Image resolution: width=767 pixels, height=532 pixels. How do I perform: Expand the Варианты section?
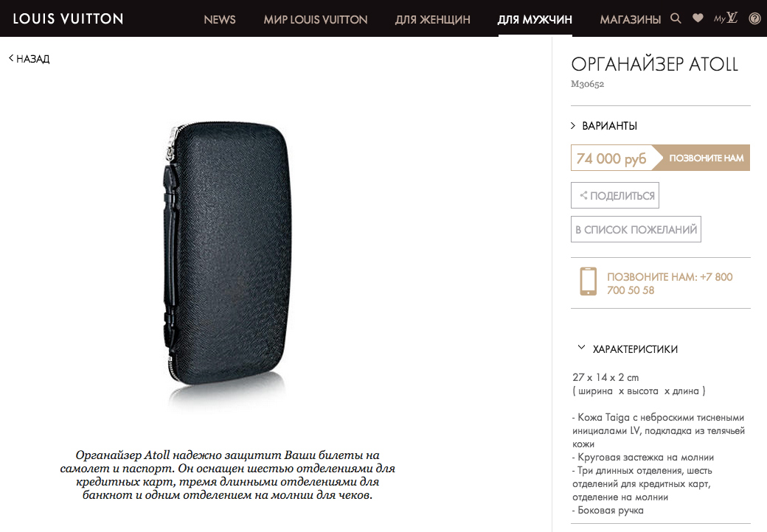[x=604, y=125]
